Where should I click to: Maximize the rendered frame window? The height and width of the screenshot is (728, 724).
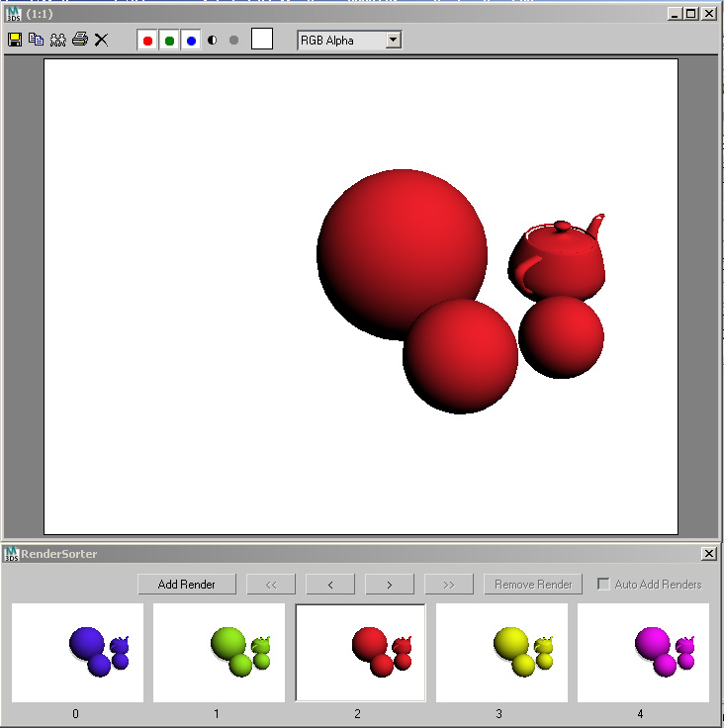(691, 14)
